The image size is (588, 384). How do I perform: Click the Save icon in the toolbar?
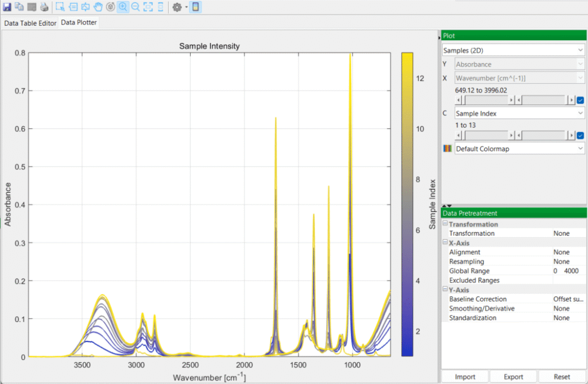[7, 7]
